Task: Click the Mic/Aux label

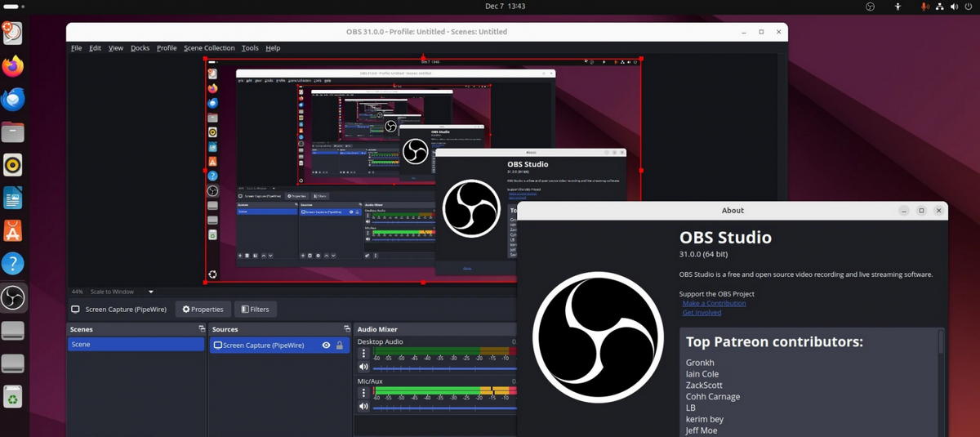Action: tap(370, 381)
